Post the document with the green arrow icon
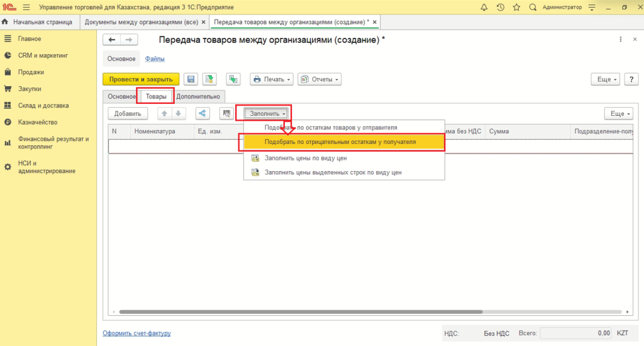Image resolution: width=644 pixels, height=346 pixels. click(209, 79)
